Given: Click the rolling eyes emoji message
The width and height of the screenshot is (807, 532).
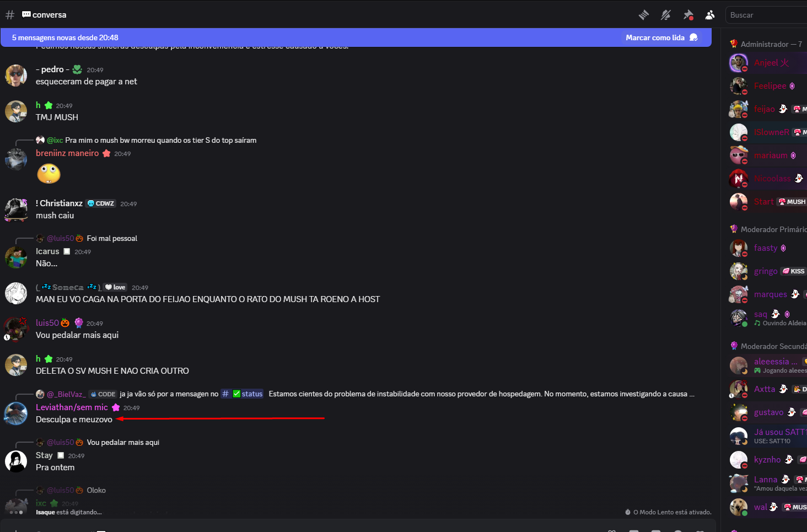Looking at the screenshot, I should point(49,174).
